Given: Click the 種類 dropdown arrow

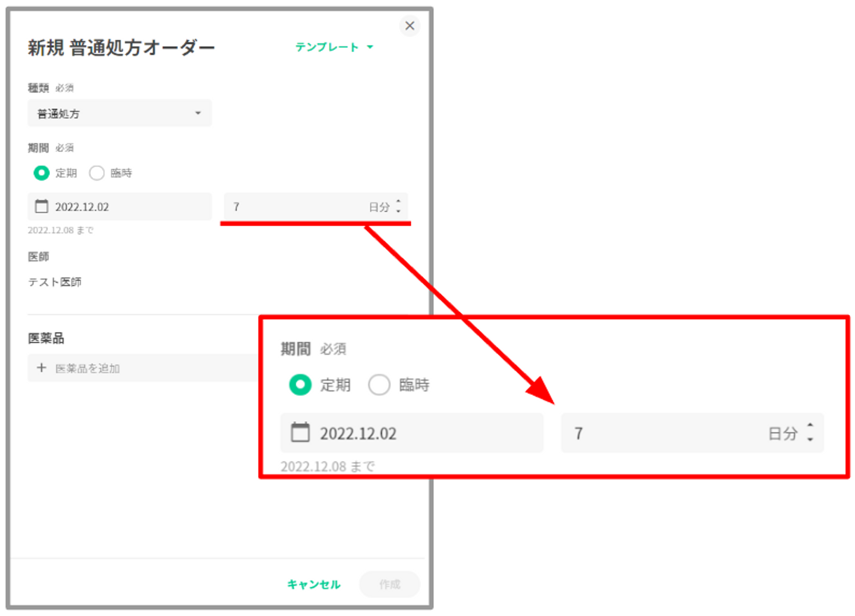Looking at the screenshot, I should [198, 113].
